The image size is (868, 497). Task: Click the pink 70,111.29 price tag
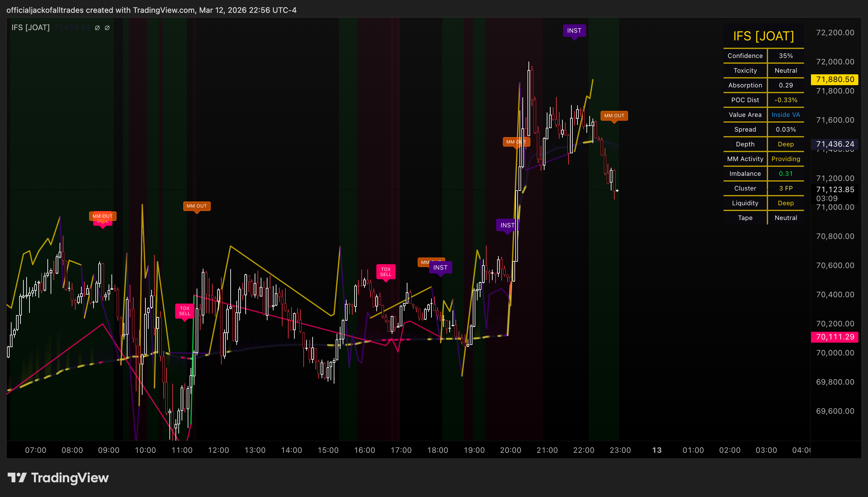[x=835, y=337]
